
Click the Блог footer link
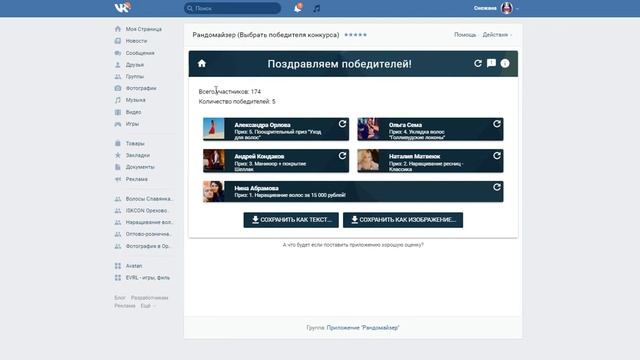point(120,298)
